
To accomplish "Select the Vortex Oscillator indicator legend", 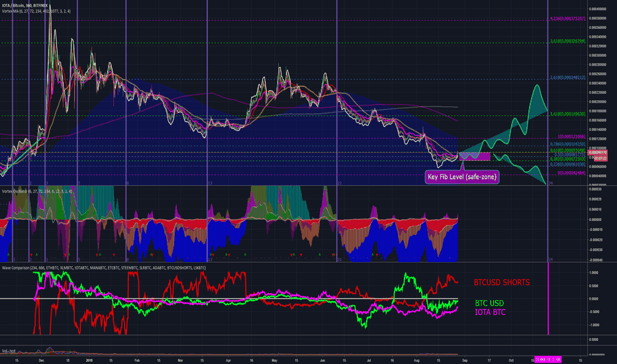I will [x=37, y=191].
